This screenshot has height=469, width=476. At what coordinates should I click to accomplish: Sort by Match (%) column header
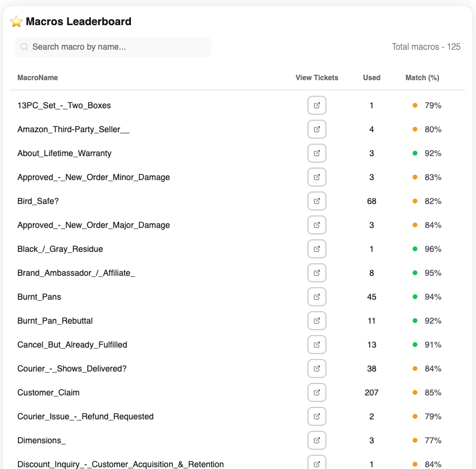(422, 78)
